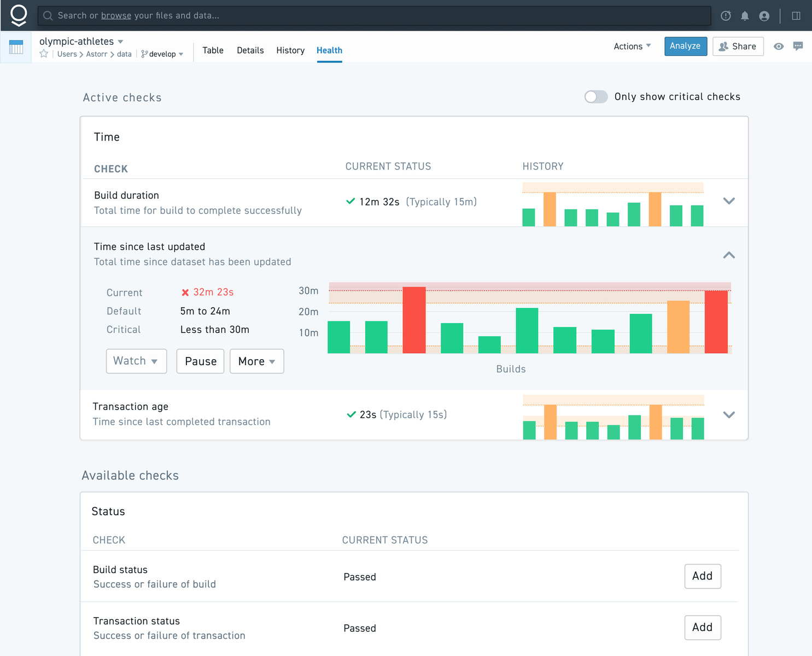
Task: Star the olympic-athletes dataset
Action: pos(44,54)
